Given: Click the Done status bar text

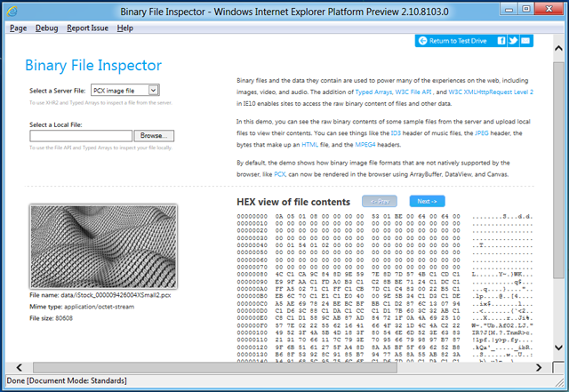Looking at the screenshot, I should click(67, 380).
